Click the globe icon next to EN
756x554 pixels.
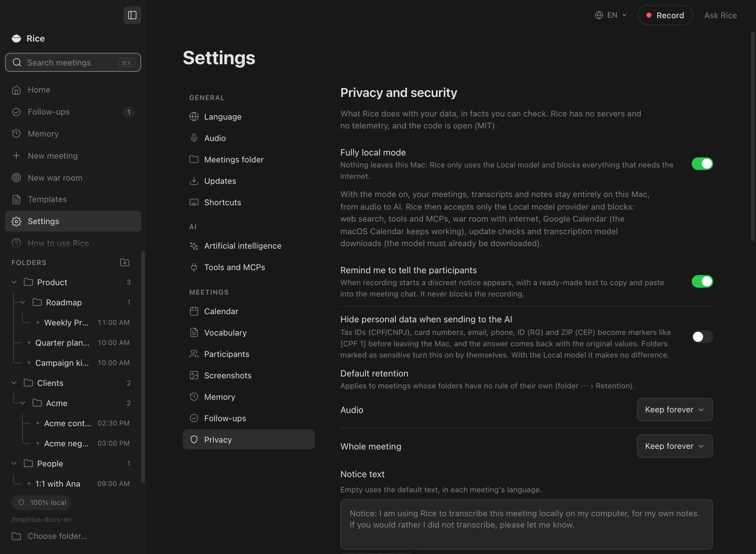pos(599,15)
